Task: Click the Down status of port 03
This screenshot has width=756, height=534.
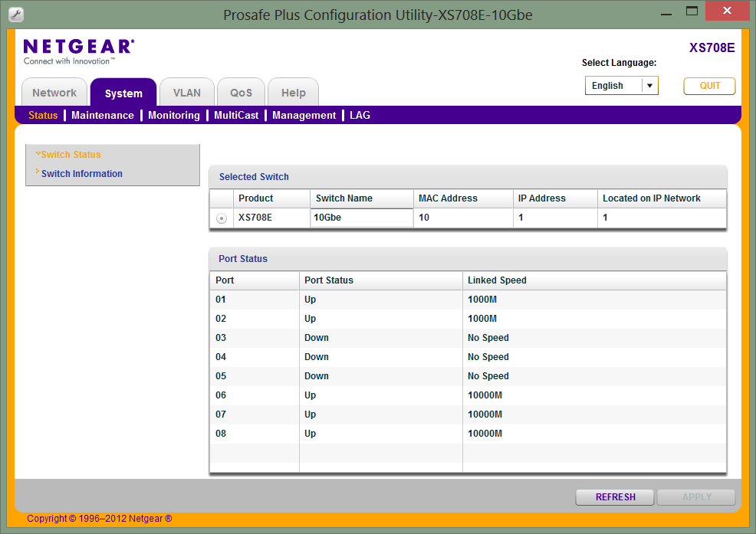Action: point(317,338)
